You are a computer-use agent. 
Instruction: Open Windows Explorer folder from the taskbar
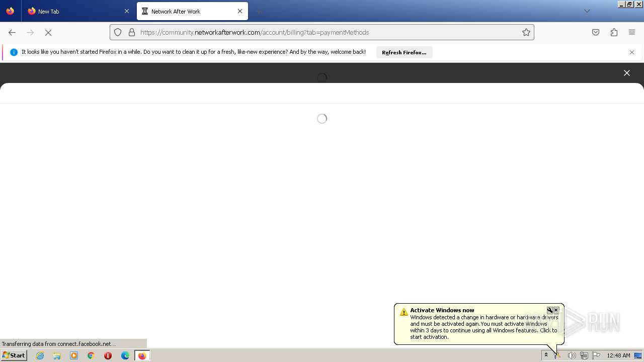(57, 355)
